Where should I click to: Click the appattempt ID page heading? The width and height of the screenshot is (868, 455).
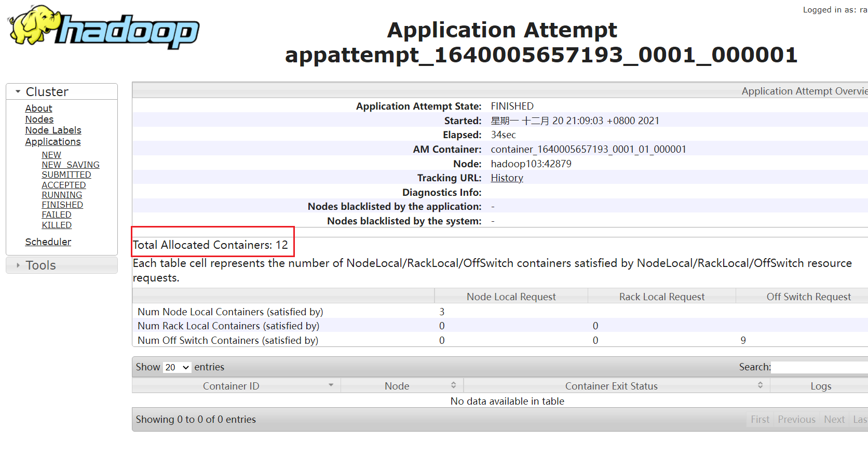click(541, 55)
